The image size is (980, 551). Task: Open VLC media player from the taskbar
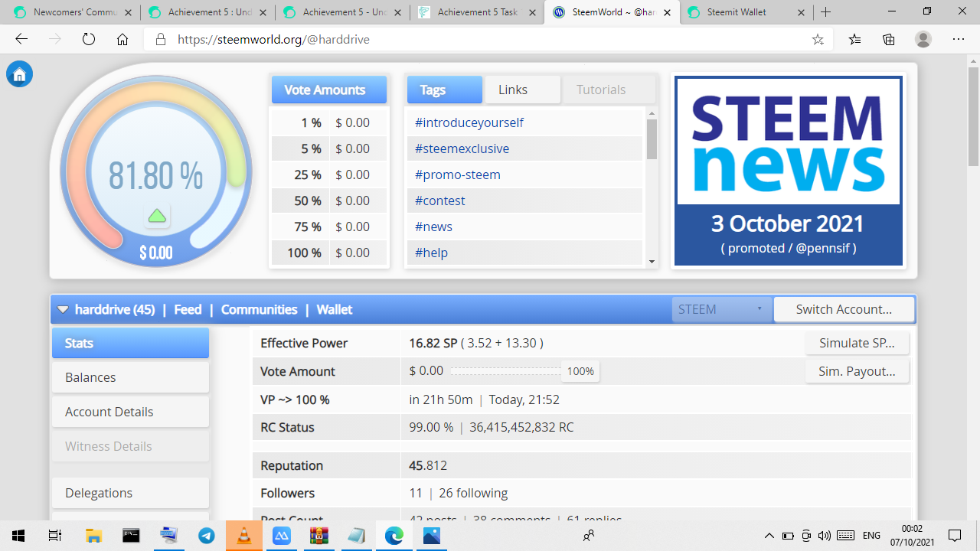click(x=244, y=536)
